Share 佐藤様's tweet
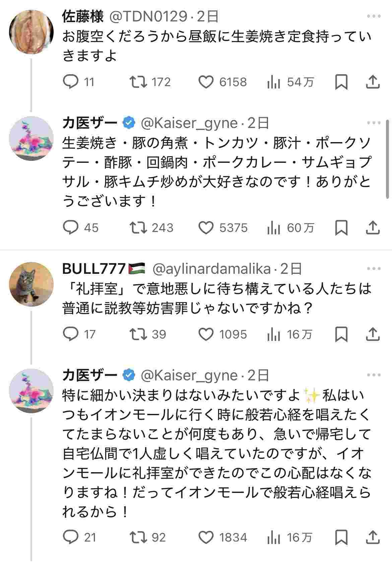 point(373,82)
